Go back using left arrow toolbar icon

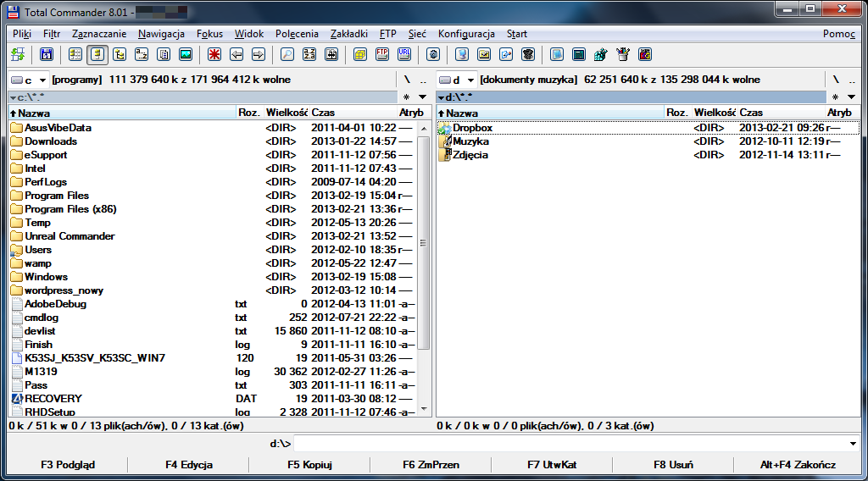pos(236,54)
